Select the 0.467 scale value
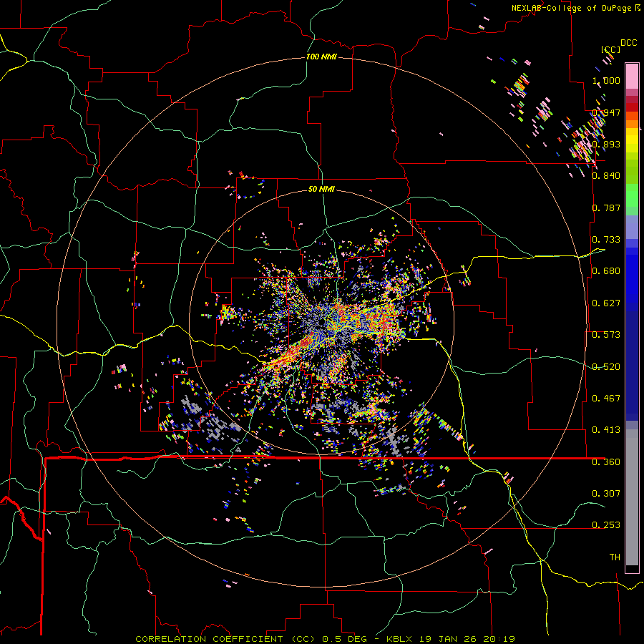This screenshot has width=644, height=644. (606, 398)
